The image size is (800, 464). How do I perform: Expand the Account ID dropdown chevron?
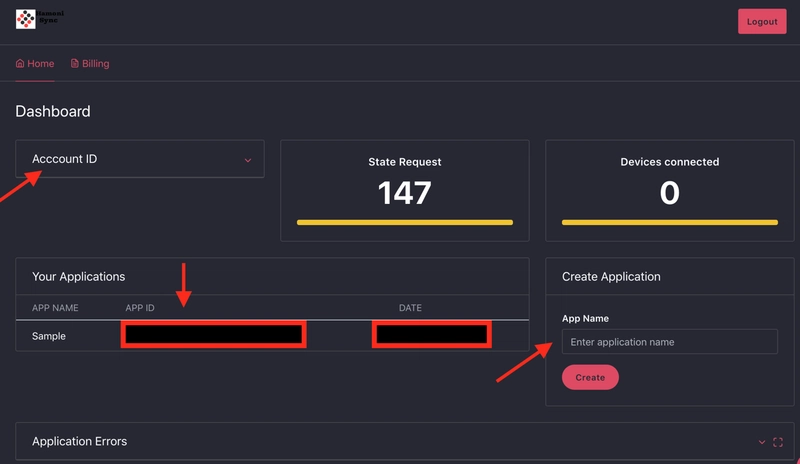pos(248,160)
